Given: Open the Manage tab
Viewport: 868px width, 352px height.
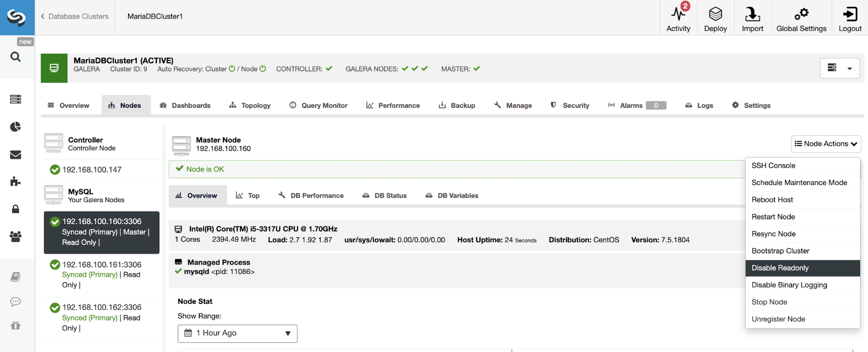Looking at the screenshot, I should pyautogui.click(x=513, y=106).
